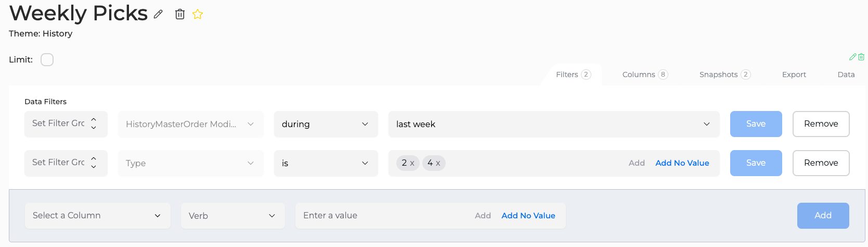Save the HistoryMasterOrder filter row
This screenshot has width=868, height=247.
756,124
